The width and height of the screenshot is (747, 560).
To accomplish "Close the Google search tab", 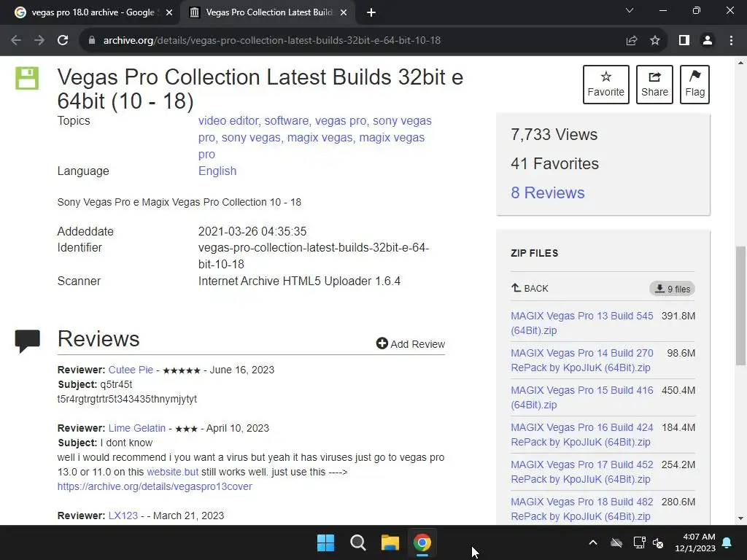I will [169, 12].
